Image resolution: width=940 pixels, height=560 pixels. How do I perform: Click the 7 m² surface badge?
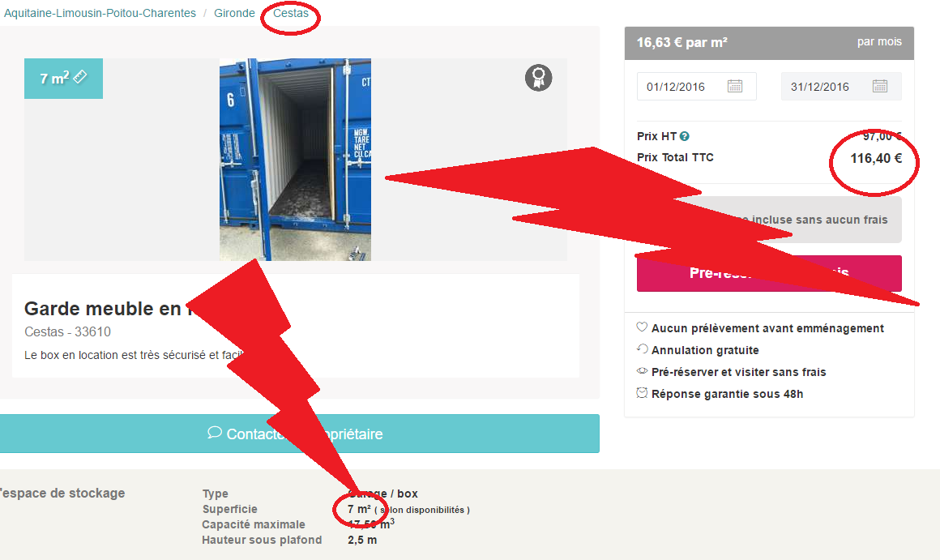(63, 79)
